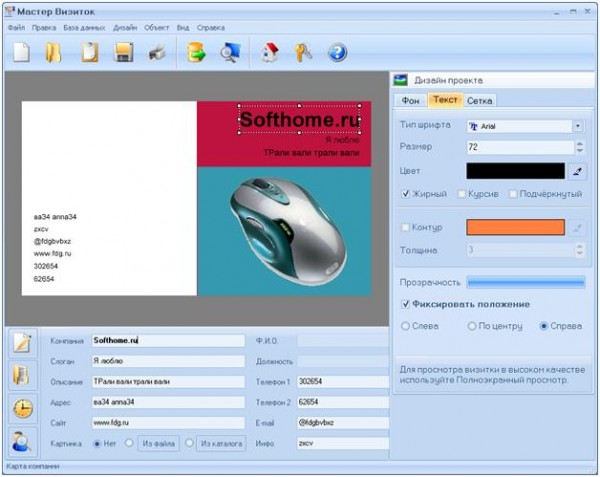Click the Компания input field

tap(168, 340)
